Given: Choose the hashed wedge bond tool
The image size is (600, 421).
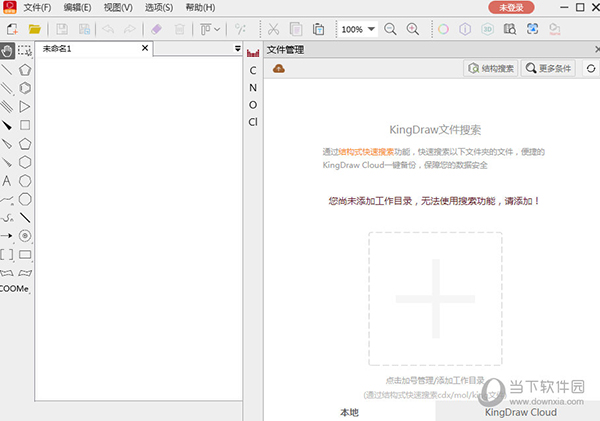Looking at the screenshot, I should [x=7, y=162].
